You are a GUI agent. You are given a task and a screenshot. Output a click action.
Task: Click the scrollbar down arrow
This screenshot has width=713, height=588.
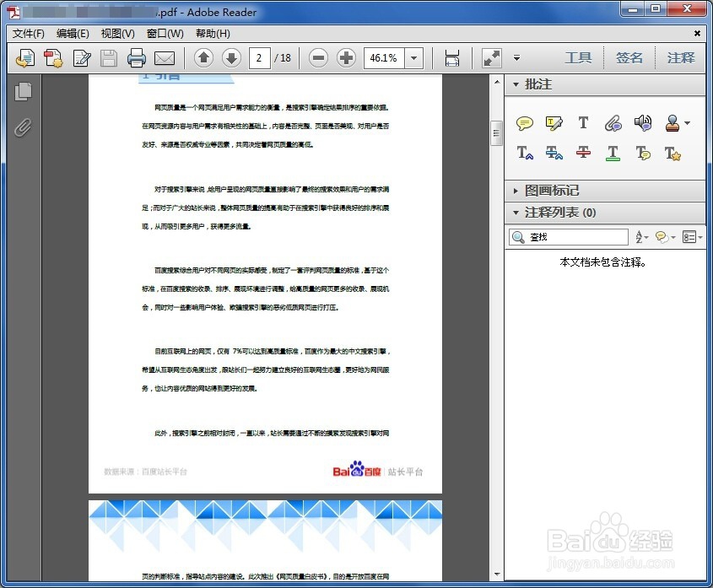tap(496, 575)
